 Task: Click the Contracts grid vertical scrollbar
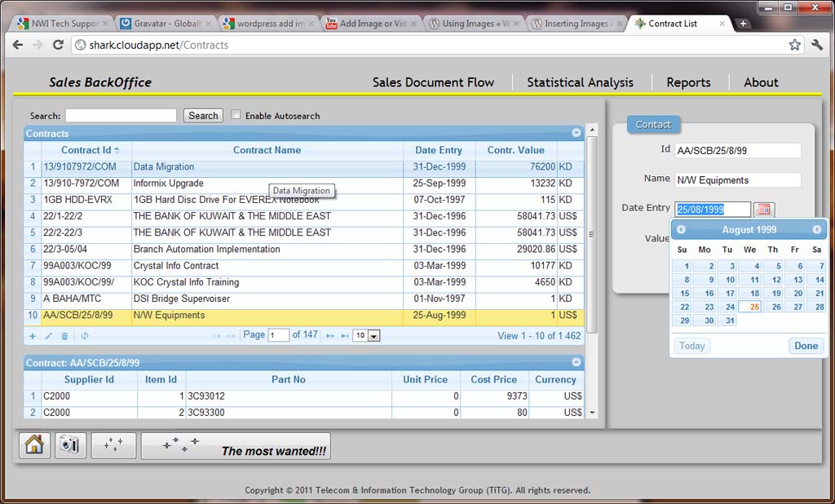(593, 235)
